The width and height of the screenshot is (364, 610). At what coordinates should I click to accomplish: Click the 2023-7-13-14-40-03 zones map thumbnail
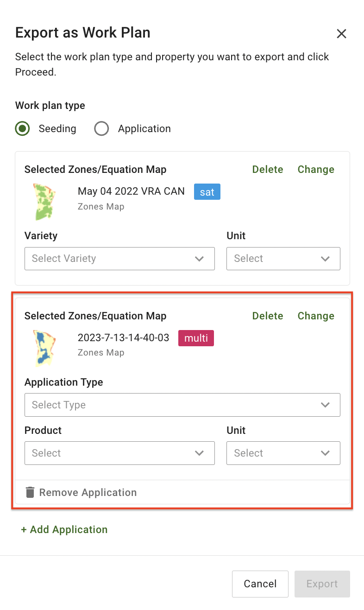point(44,348)
